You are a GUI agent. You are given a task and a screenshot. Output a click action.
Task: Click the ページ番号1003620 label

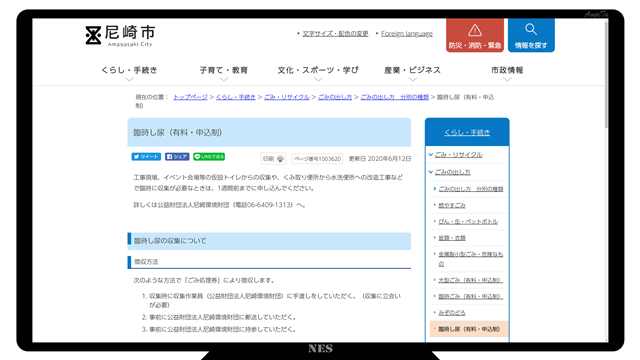317,159
